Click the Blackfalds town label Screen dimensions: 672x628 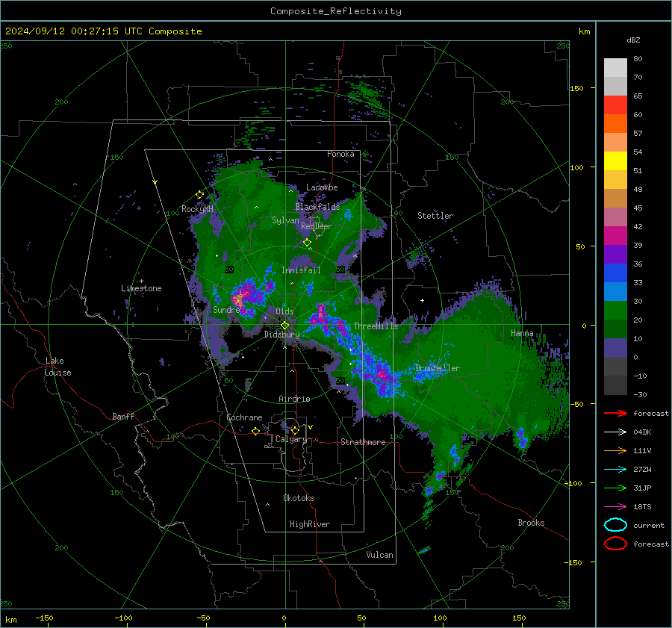click(317, 207)
